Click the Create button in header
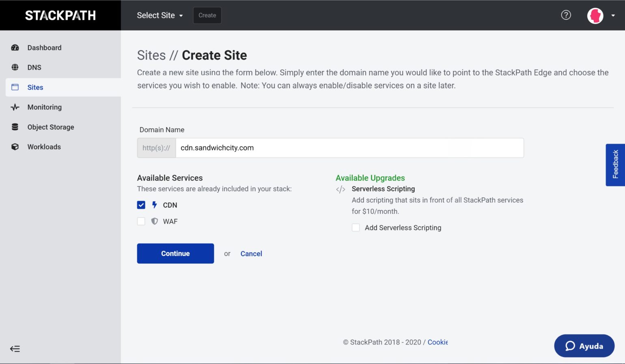The height and width of the screenshot is (364, 625). [x=207, y=15]
